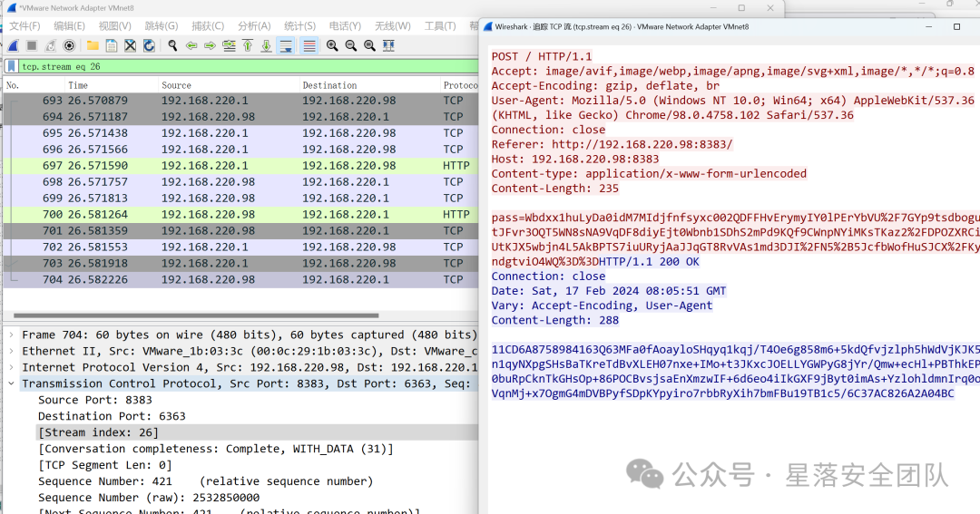
Task: Collapse Transmission Control Protocol node
Action: (11, 383)
